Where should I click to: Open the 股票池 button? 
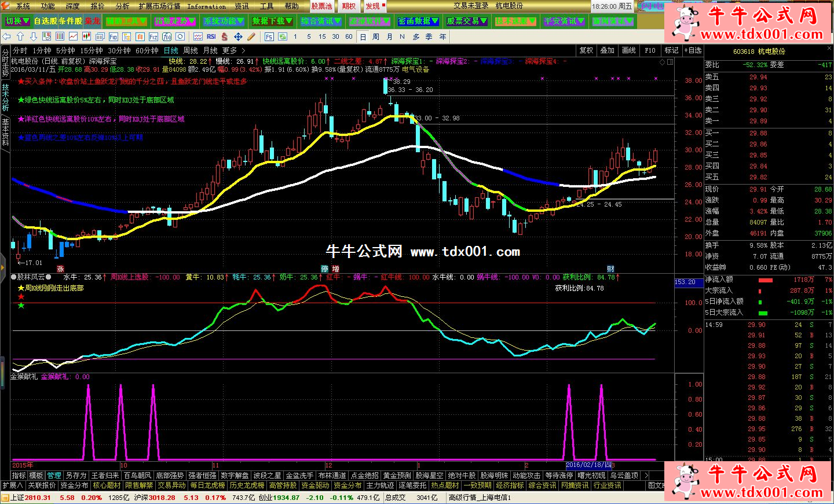(321, 6)
